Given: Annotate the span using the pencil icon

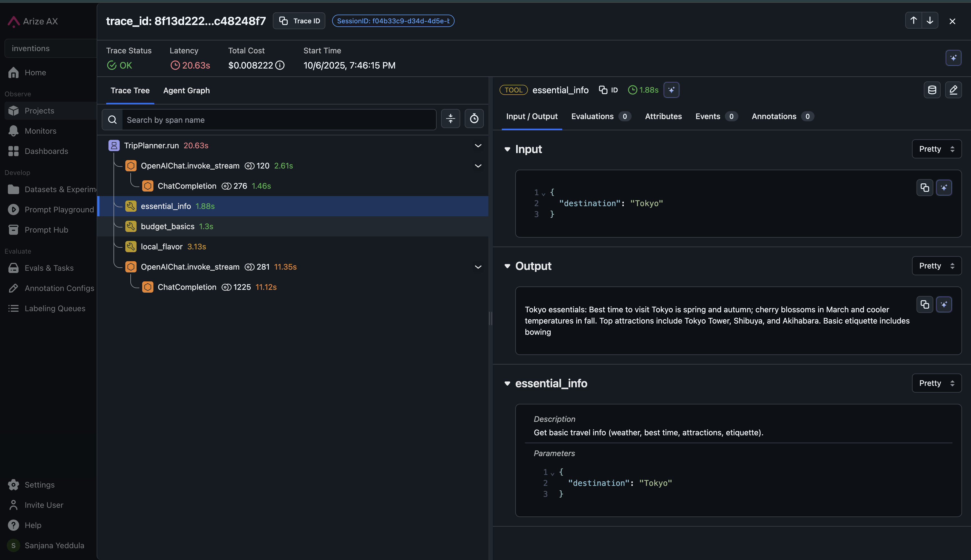Looking at the screenshot, I should 953,90.
